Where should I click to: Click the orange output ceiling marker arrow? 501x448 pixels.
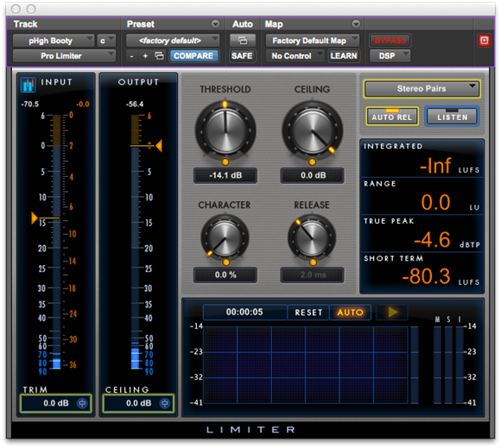(x=158, y=146)
